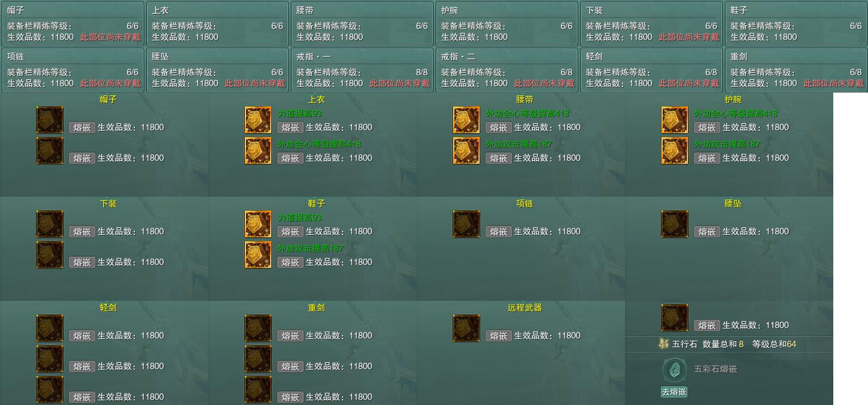The height and width of the screenshot is (405, 868).
Task: Click the 五彩石熔嵌 stone icon
Action: tap(674, 369)
